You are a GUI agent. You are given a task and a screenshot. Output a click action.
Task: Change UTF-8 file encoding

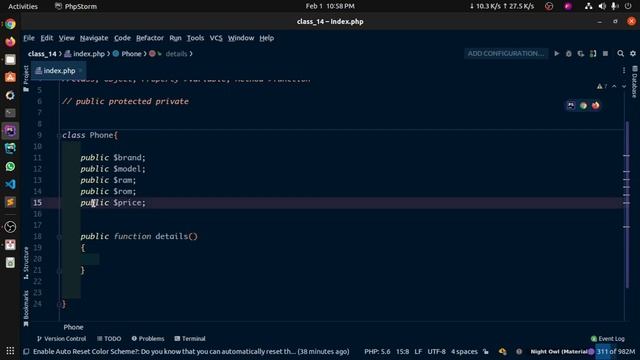(436, 351)
